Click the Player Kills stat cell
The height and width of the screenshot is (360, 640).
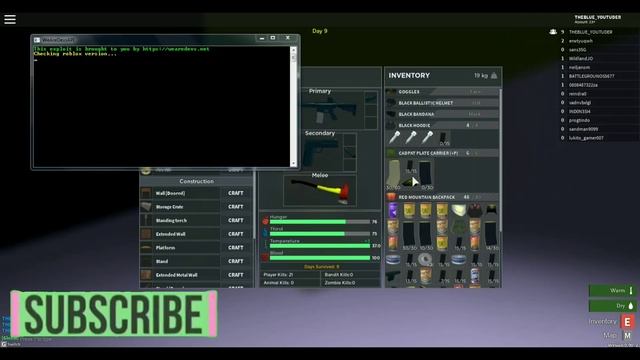click(x=290, y=275)
